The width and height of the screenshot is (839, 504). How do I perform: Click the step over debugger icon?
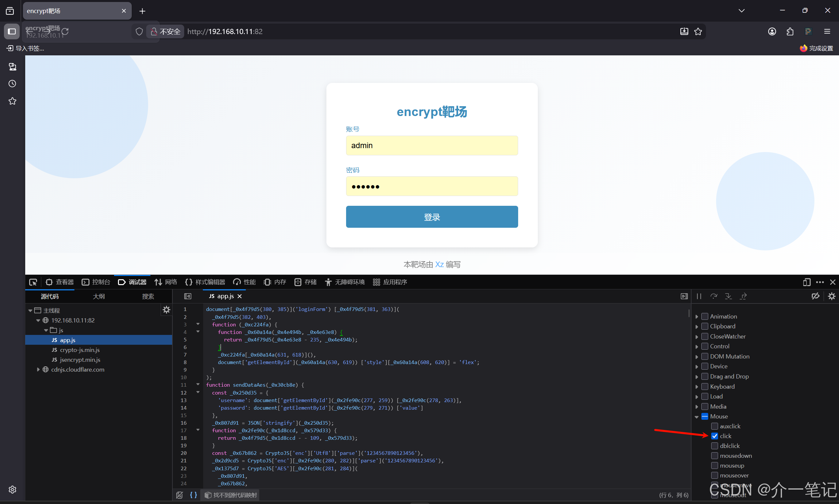(x=714, y=296)
